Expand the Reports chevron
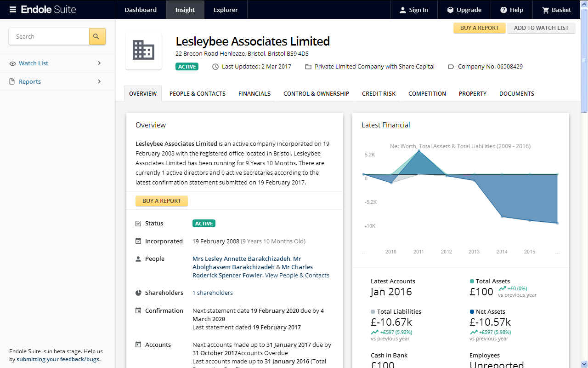This screenshot has width=588, height=368. coord(99,81)
